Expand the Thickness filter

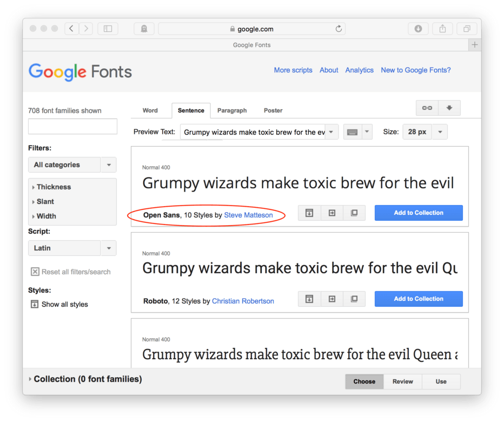pos(51,187)
